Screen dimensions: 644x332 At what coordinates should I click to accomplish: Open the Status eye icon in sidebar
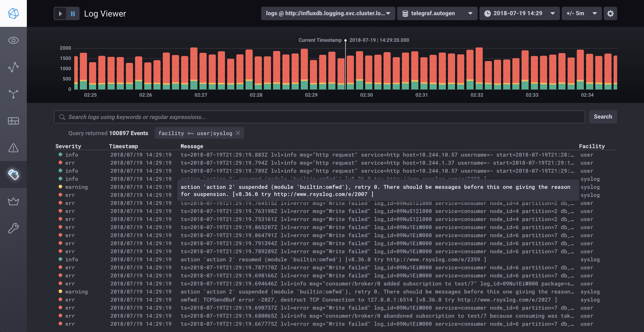pyautogui.click(x=13, y=40)
